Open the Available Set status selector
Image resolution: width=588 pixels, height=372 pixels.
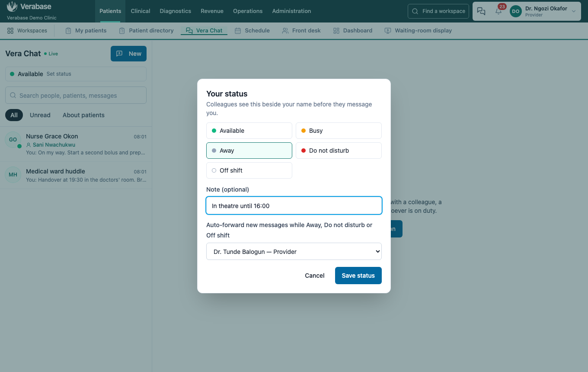[x=76, y=74]
